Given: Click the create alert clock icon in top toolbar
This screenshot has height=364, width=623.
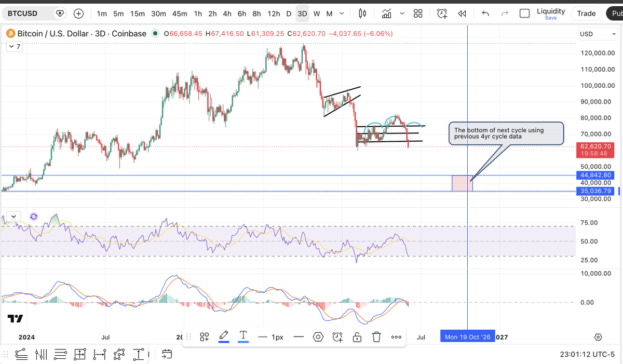Looking at the screenshot, I should click(442, 14).
